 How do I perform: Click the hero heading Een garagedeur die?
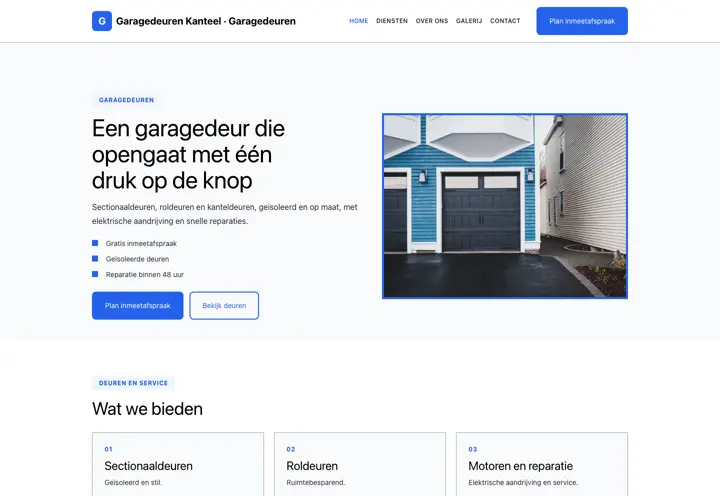tap(188, 154)
